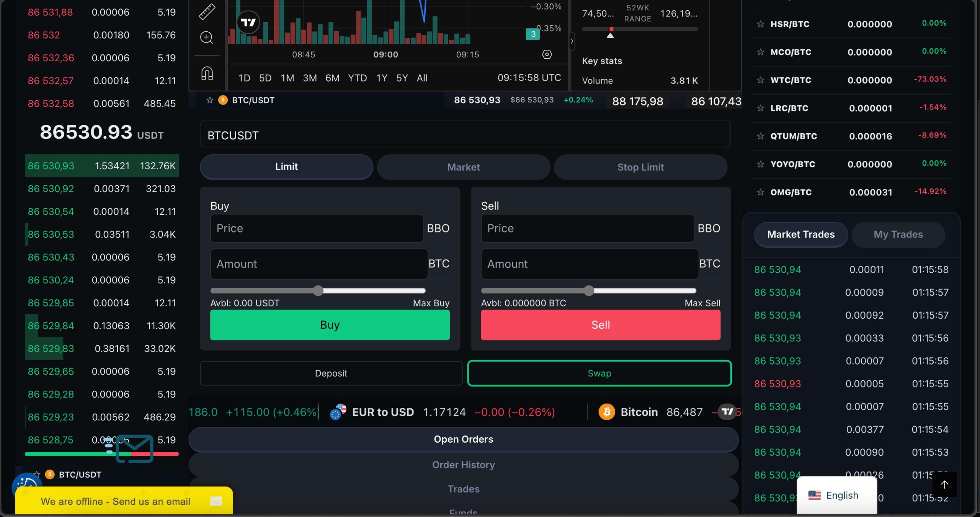Open chart settings hexagon gear icon

pos(547,54)
